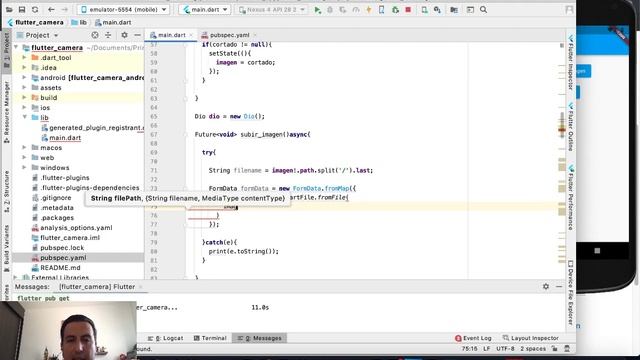Open the Project view dropdown
The height and width of the screenshot is (360, 640).
tap(38, 35)
